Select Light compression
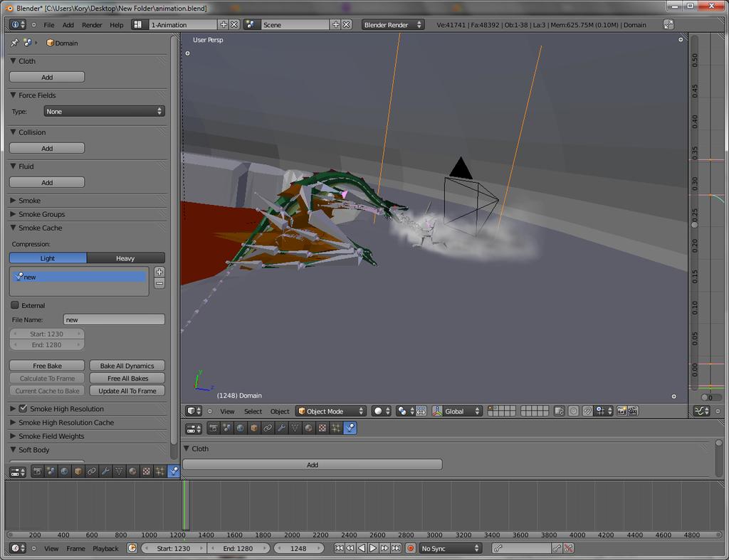The height and width of the screenshot is (560, 729). [x=48, y=258]
